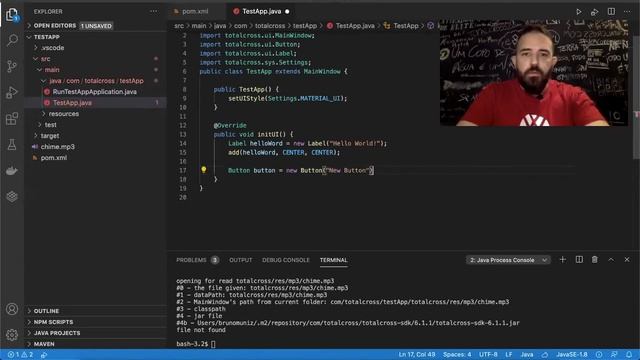Screen dimensions: 640x360
Task: Open the Extensions view
Action: 12,119
